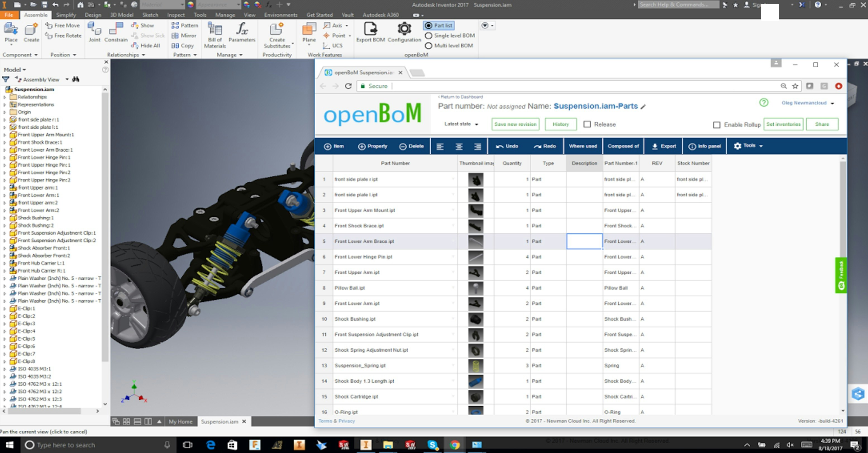Open the Latest state dropdown
Viewport: 868px width, 453px height.
click(x=461, y=124)
